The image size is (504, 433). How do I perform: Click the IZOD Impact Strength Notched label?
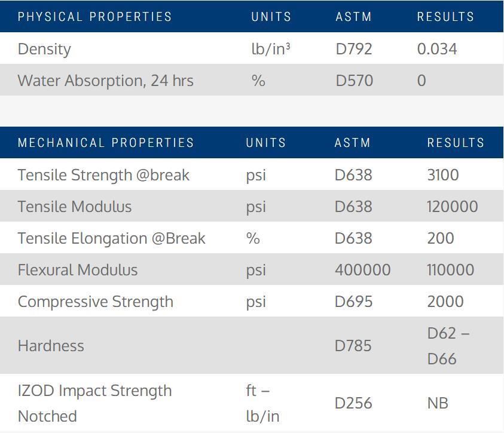pos(94,403)
